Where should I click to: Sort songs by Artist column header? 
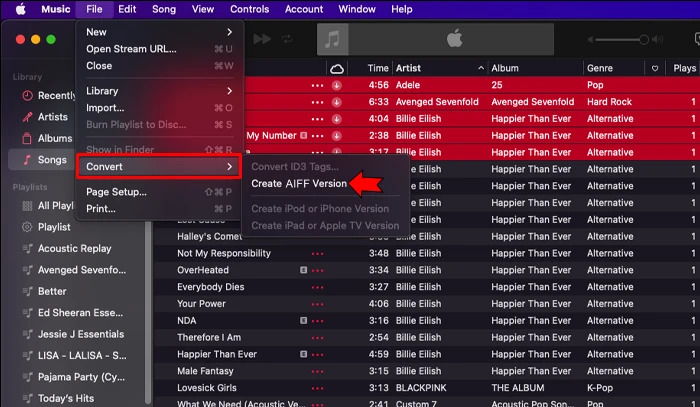pyautogui.click(x=408, y=68)
